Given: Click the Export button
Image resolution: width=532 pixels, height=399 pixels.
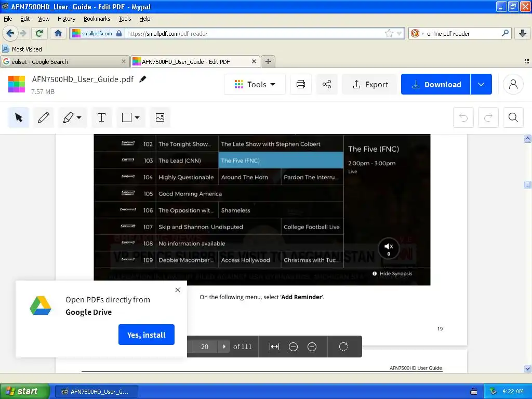Looking at the screenshot, I should click(370, 84).
